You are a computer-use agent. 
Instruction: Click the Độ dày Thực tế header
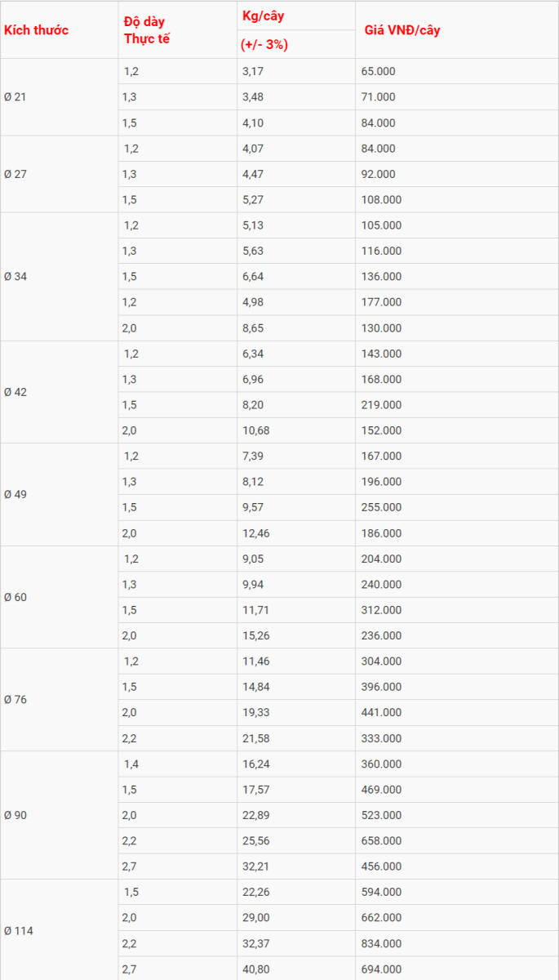(177, 30)
